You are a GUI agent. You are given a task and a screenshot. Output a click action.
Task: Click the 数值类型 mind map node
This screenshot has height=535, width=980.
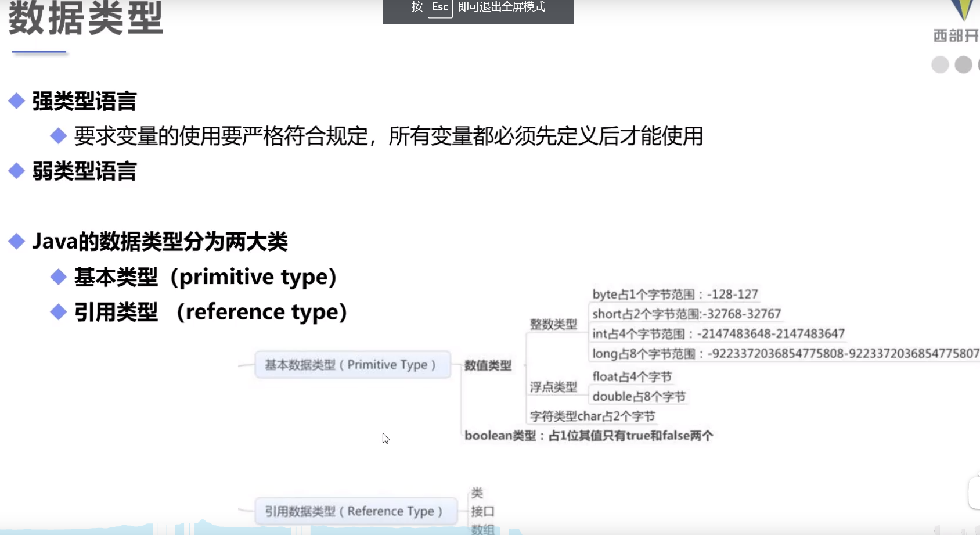[x=488, y=365]
